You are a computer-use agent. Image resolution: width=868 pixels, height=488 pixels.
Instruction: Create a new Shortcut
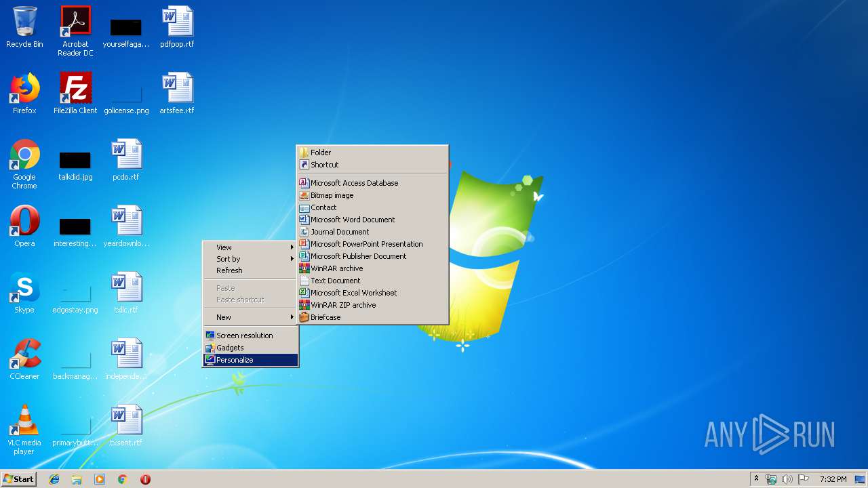click(372, 165)
